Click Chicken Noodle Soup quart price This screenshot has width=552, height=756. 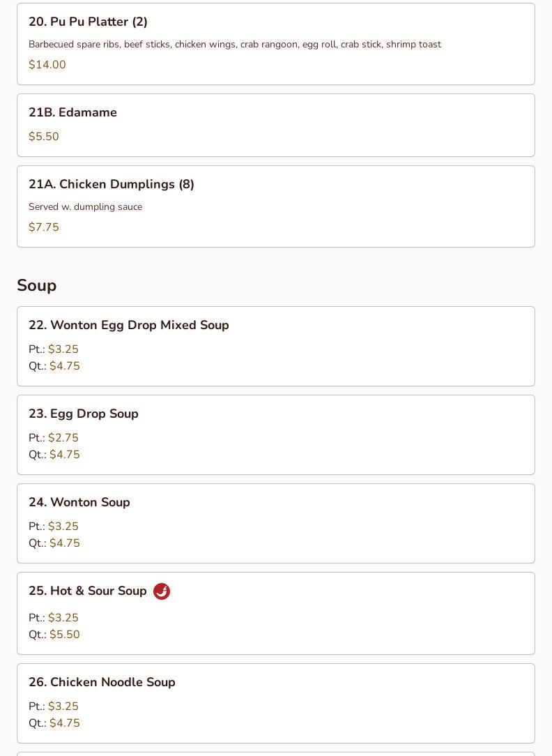(x=64, y=723)
